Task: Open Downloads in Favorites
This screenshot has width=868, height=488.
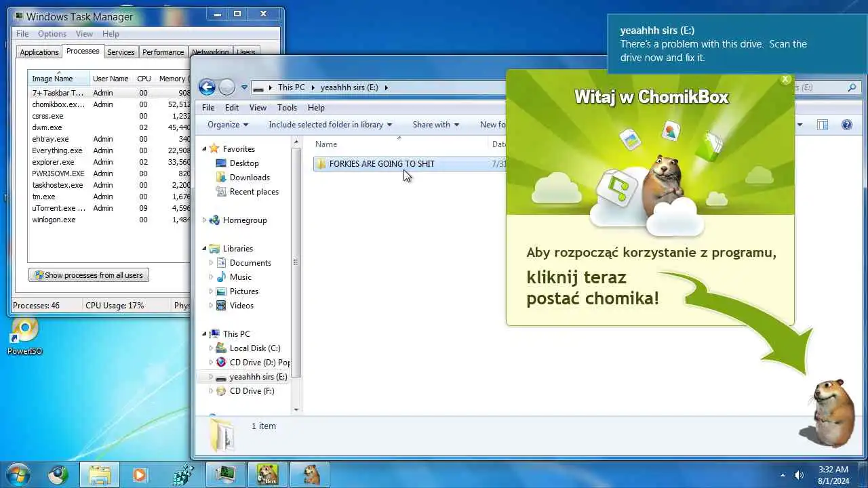Action: coord(250,178)
